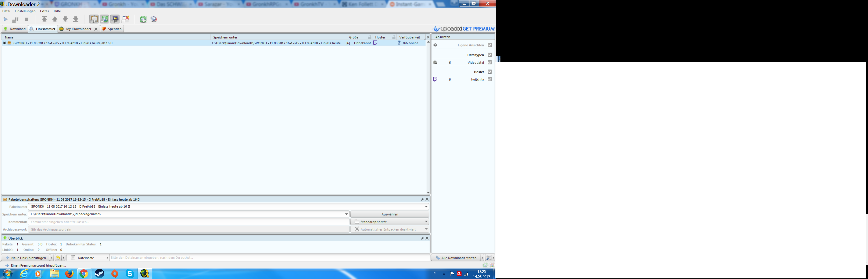Screen dimensions: 868x279
Task: Toggle auto-reconnect globe icon in toolbar
Action: coord(104,19)
